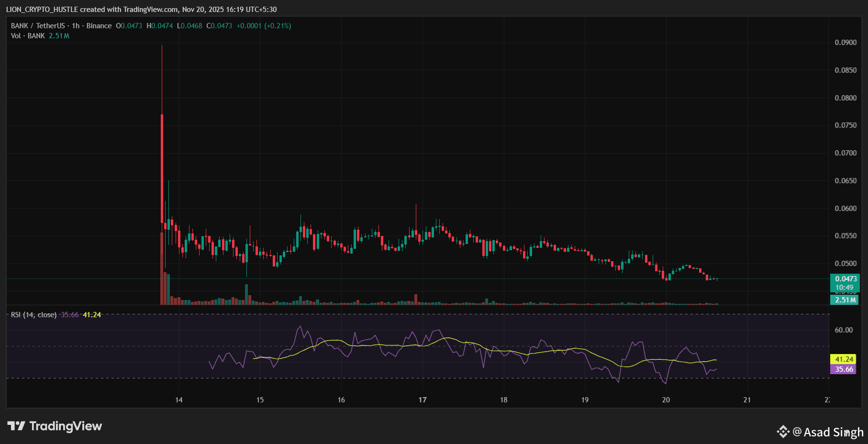The width and height of the screenshot is (868, 444).
Task: Click the 0.0900 price axis label
Action: [x=846, y=43]
